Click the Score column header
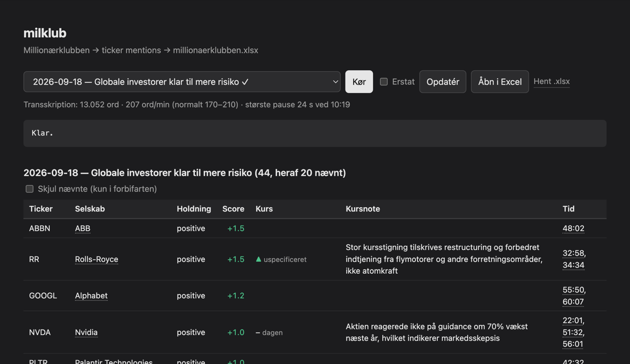This screenshot has height=364, width=630. point(233,209)
